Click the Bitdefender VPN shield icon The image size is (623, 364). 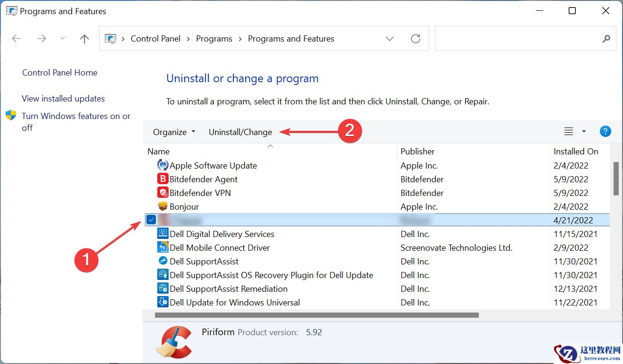[x=162, y=193]
